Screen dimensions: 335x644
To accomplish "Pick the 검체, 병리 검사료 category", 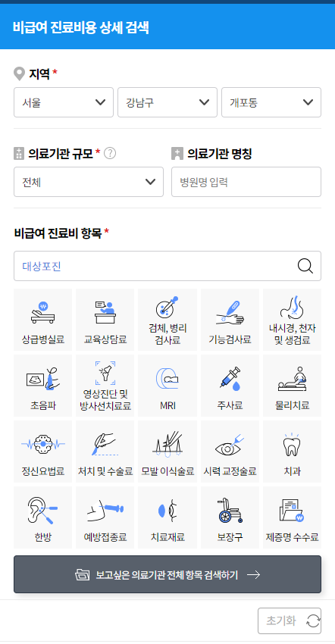I will click(167, 320).
